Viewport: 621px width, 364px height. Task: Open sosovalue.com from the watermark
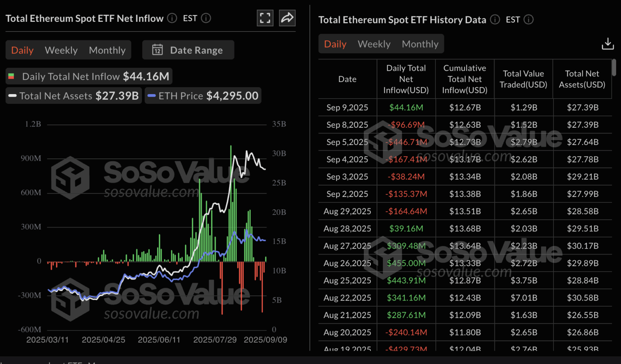(151, 192)
